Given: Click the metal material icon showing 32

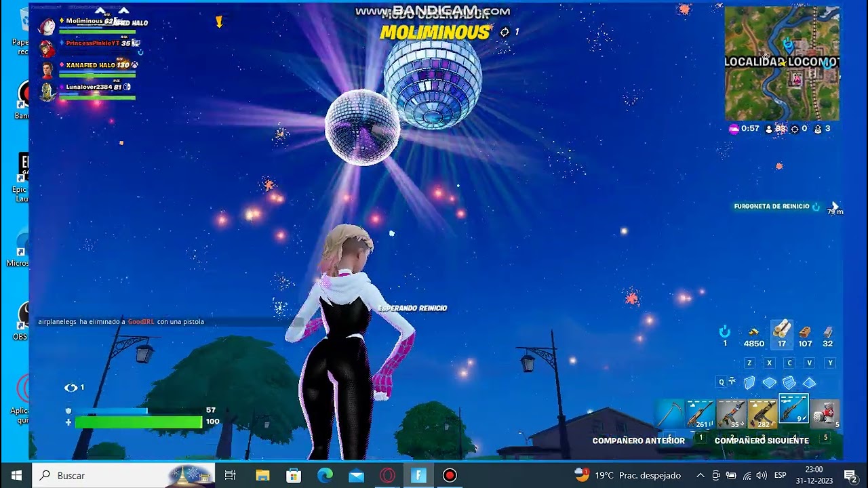Looking at the screenshot, I should coord(827,332).
